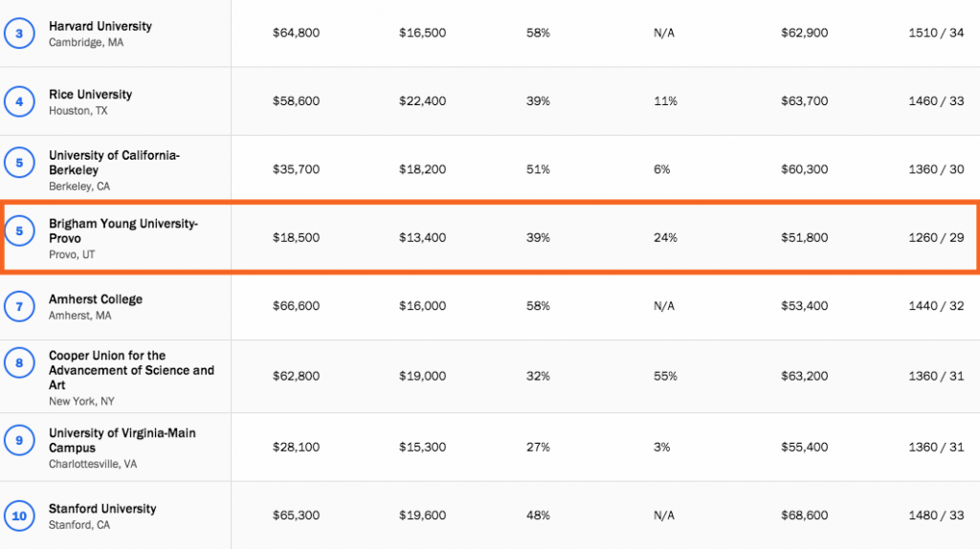Click the rank 10 circle badge
Screen dimensions: 980x549
click(19, 516)
